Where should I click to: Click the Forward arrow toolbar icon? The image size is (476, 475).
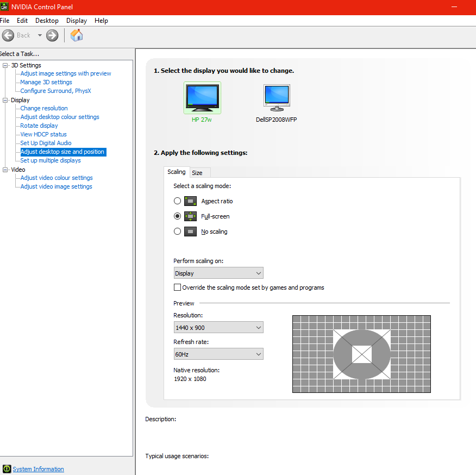(52, 35)
